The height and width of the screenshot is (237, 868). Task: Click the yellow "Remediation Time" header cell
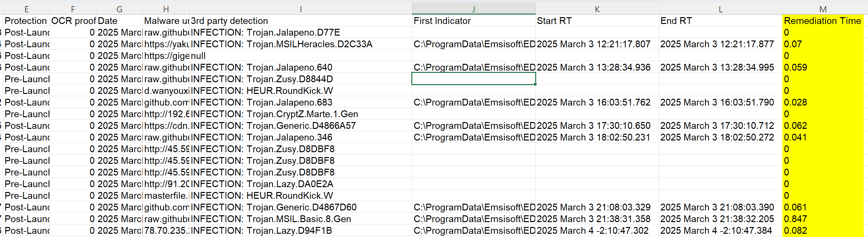coord(822,21)
